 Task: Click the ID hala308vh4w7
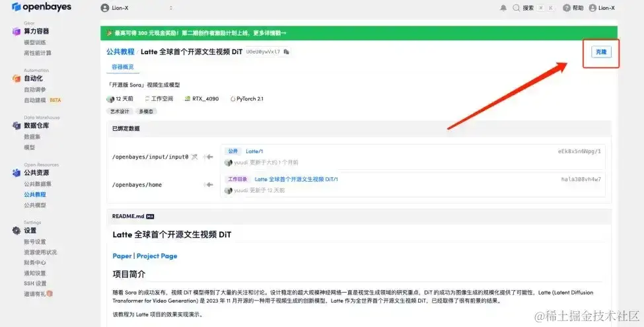click(x=581, y=179)
